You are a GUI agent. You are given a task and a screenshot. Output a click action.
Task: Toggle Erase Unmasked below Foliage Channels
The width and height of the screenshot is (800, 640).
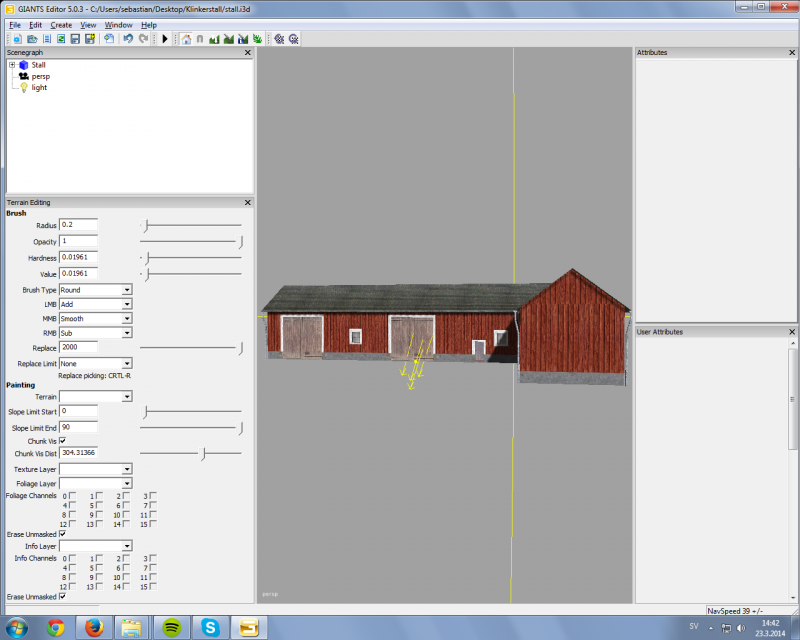coord(63,534)
